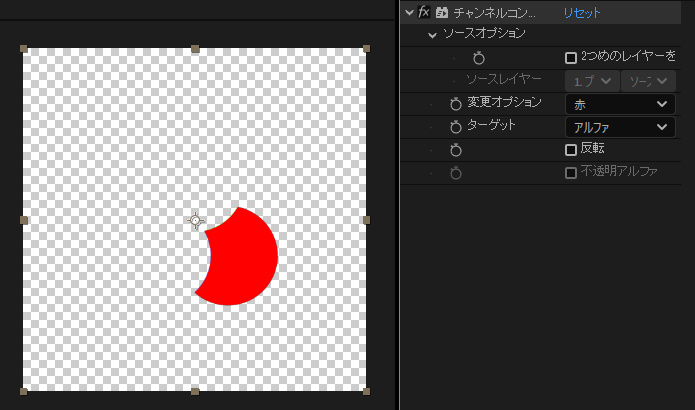Click stopwatch for 不透明アルファ property
Screen dimensions: 695x410
click(456, 173)
